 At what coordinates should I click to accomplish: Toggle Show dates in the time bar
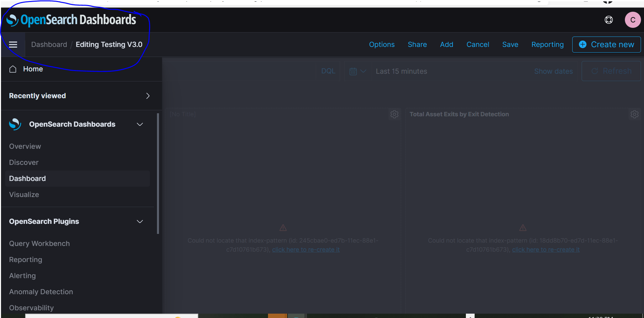tap(553, 71)
